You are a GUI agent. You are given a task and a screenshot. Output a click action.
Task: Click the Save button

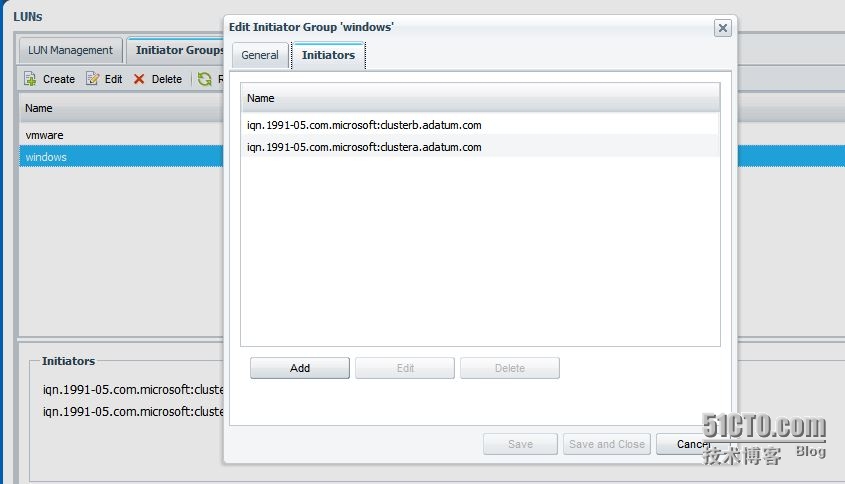click(x=520, y=444)
